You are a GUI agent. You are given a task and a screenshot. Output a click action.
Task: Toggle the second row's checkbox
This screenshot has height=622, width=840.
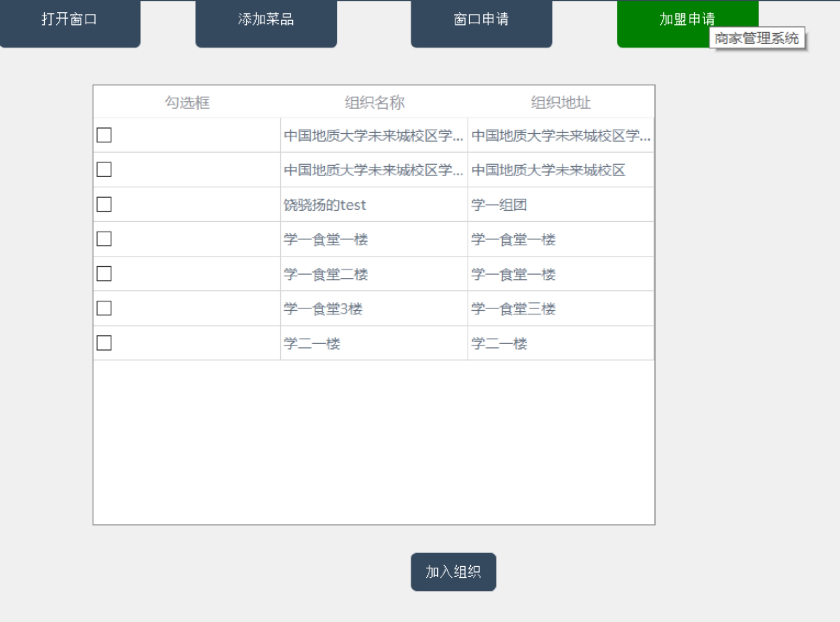coord(104,170)
